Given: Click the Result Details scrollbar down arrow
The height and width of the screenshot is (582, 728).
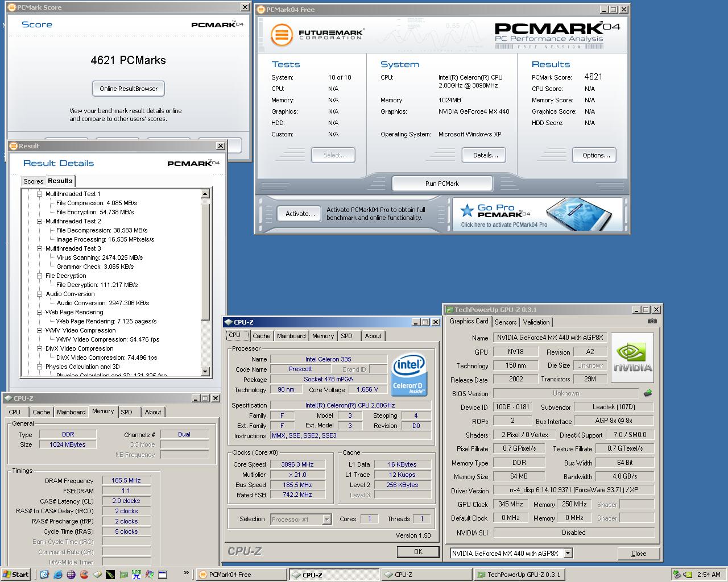Looking at the screenshot, I should coord(205,372).
